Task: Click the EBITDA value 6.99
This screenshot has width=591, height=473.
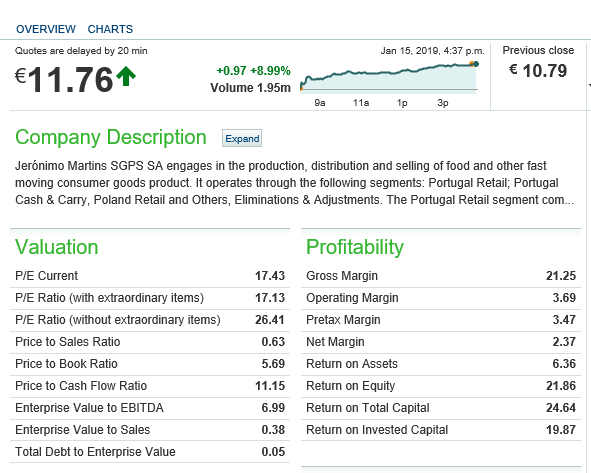Action: coord(273,408)
